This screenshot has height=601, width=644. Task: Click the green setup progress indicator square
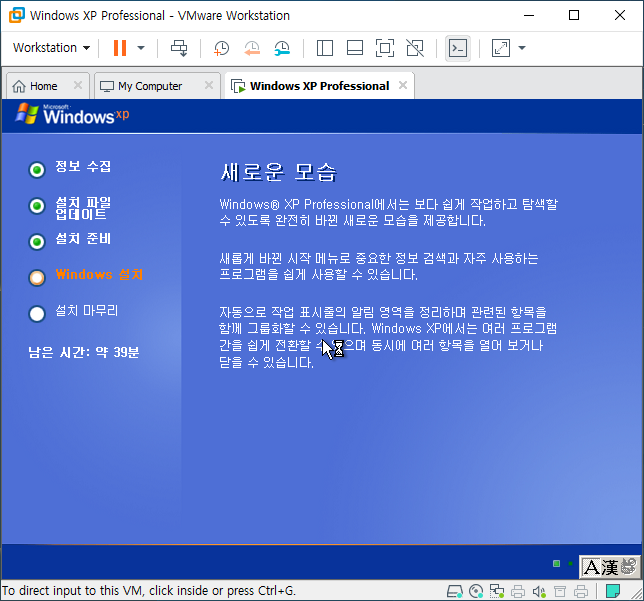click(x=557, y=563)
